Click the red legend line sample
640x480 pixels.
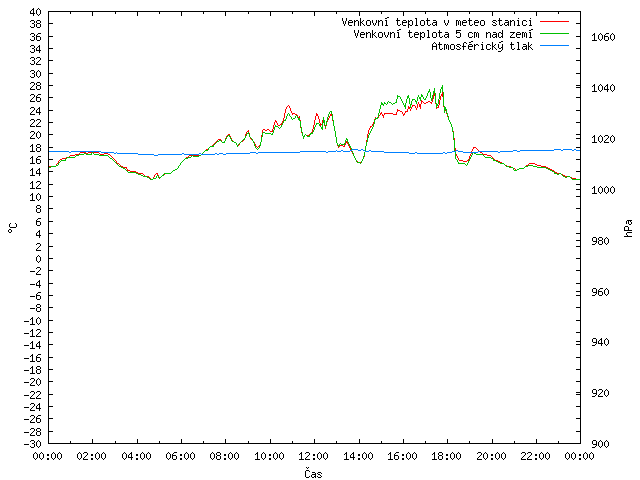pos(554,21)
